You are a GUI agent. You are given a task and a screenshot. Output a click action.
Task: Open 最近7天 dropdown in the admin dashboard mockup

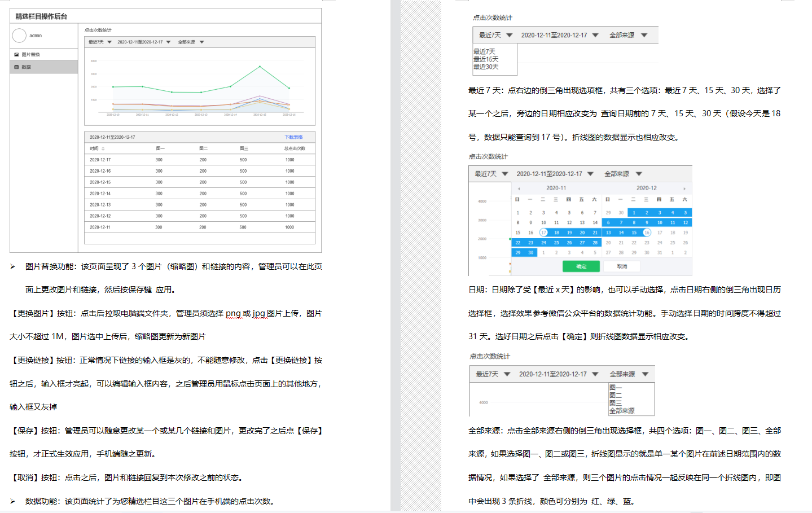click(109, 42)
